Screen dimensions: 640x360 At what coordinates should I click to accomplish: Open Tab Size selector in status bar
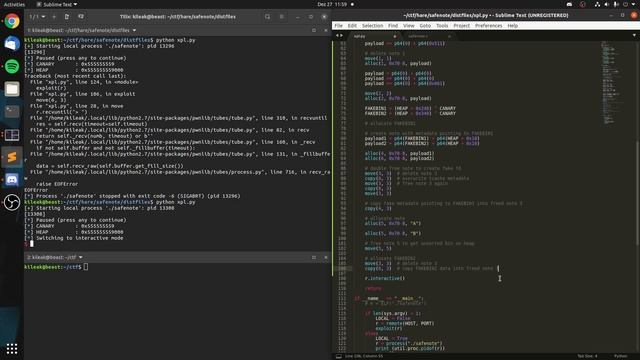(587, 356)
